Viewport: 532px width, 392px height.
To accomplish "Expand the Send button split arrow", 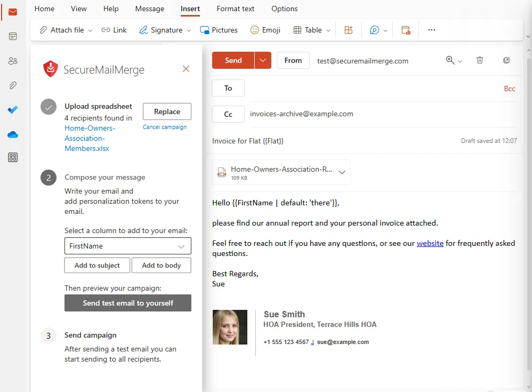I will pos(262,60).
